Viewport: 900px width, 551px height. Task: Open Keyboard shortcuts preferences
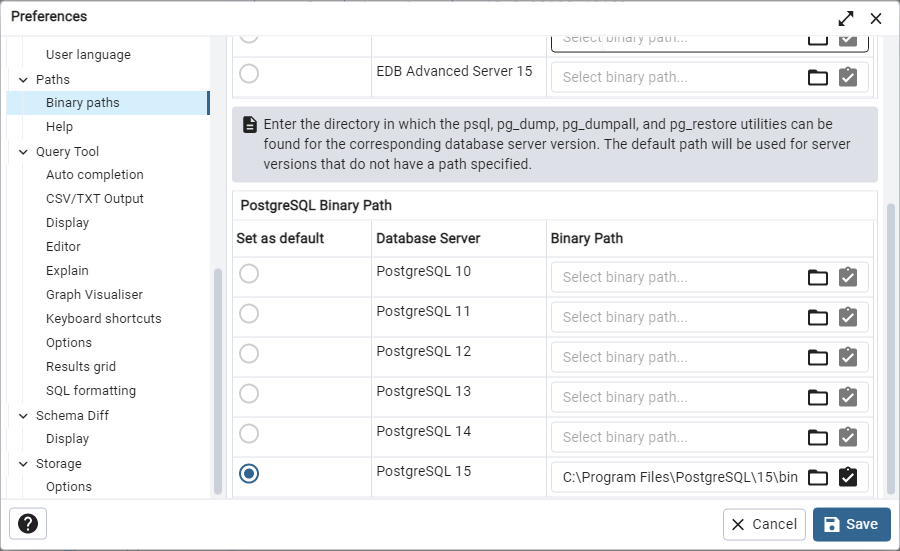click(103, 319)
